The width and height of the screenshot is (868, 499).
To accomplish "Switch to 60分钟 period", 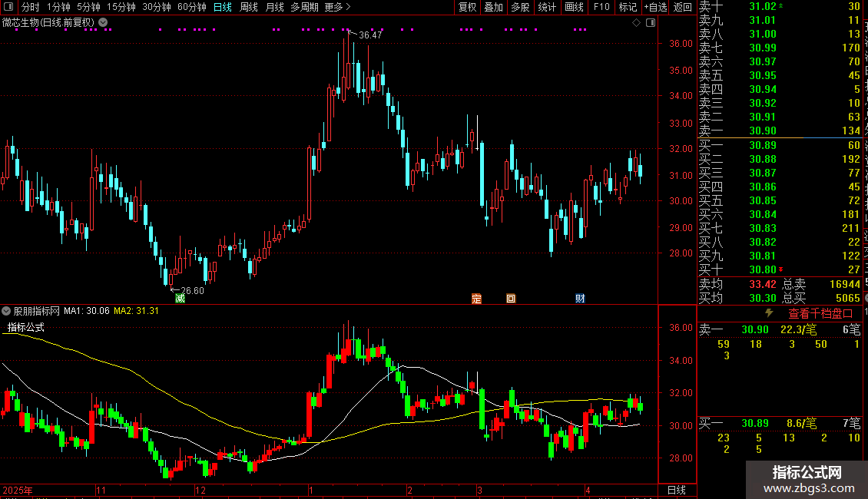I will point(192,7).
